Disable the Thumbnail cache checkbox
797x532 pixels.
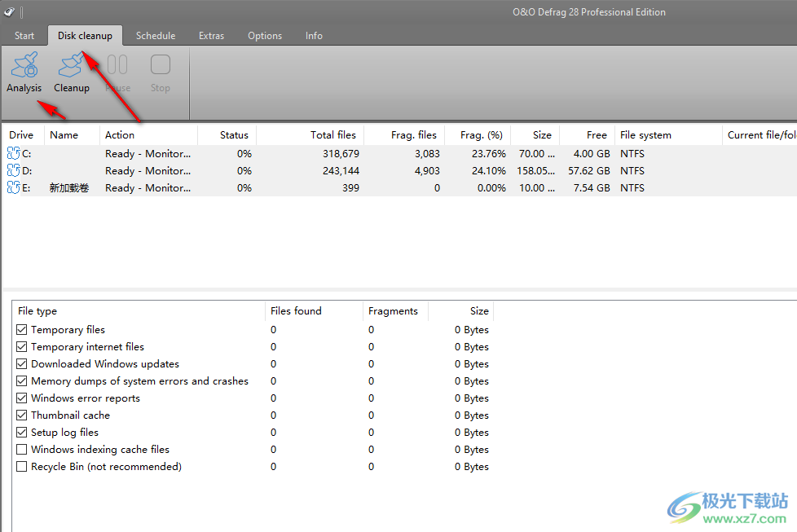[22, 415]
